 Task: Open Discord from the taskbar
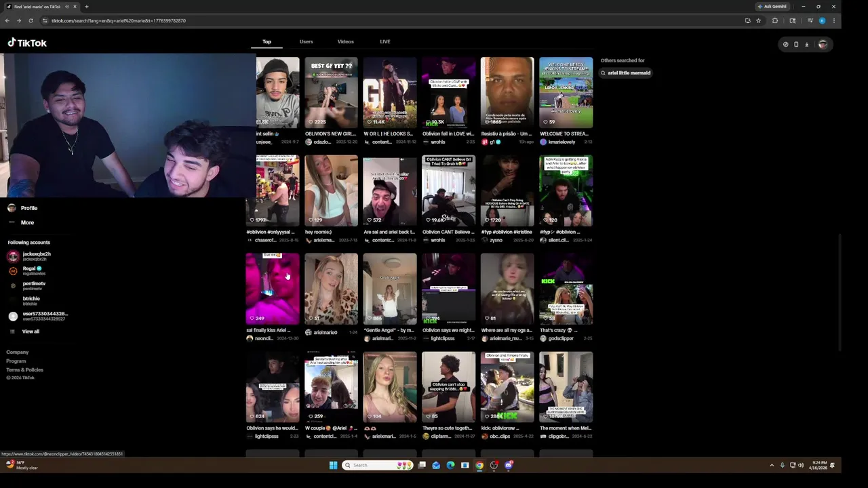(x=509, y=465)
